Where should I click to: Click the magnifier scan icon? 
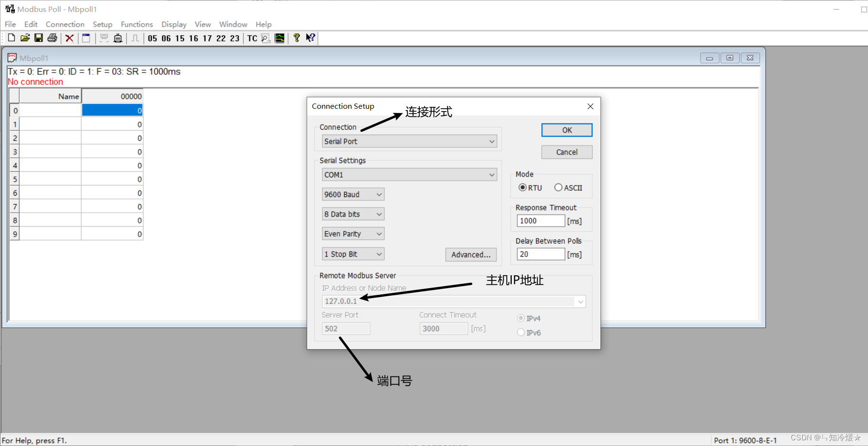(x=266, y=38)
